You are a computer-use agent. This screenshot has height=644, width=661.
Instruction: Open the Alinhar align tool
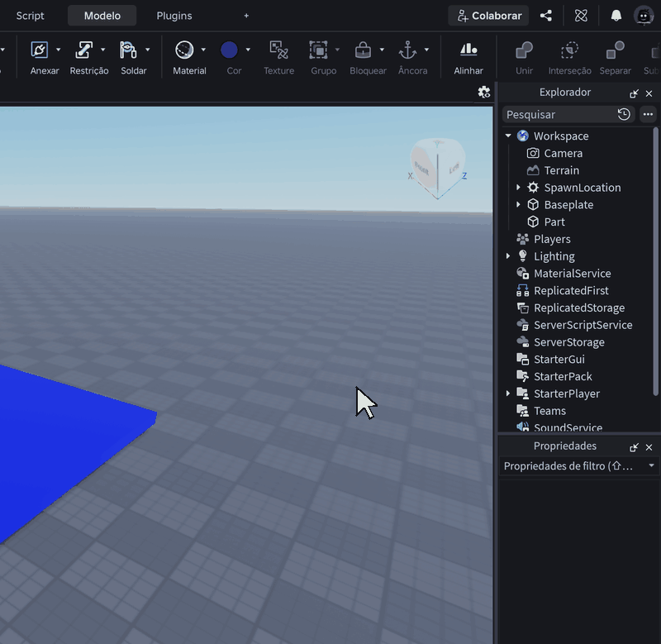pos(468,50)
